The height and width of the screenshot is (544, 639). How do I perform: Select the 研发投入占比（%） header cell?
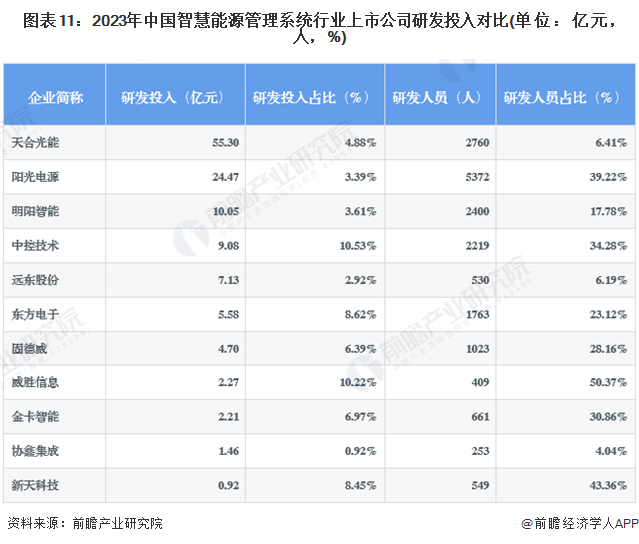click(x=315, y=95)
